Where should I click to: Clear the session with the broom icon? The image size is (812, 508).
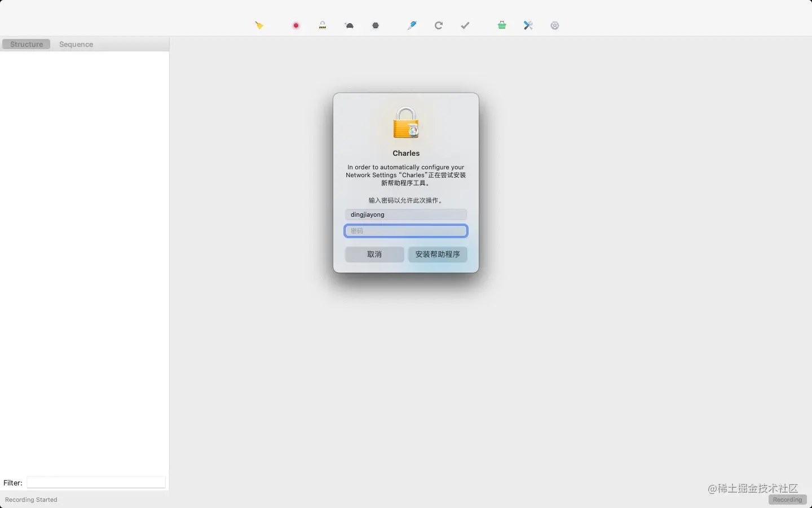click(259, 25)
